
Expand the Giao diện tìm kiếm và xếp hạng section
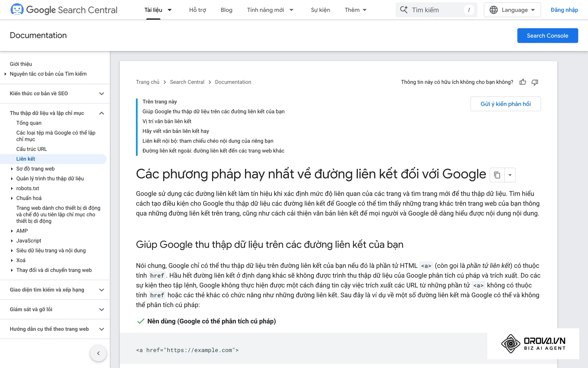102,290
